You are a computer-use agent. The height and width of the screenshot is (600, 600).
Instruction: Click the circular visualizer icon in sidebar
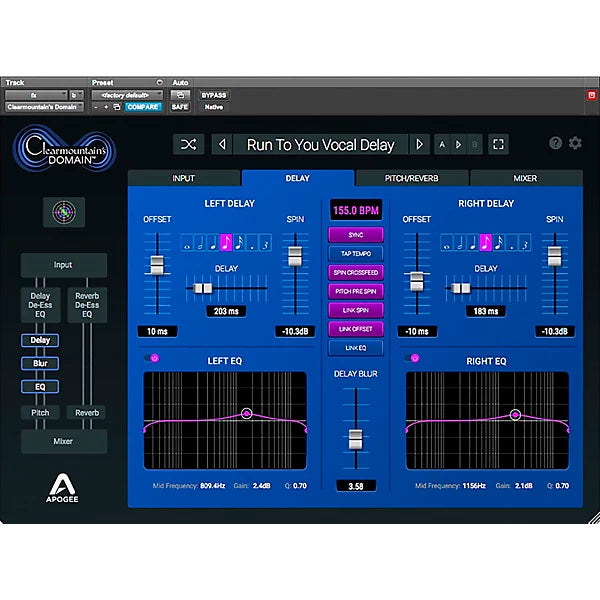[x=64, y=212]
